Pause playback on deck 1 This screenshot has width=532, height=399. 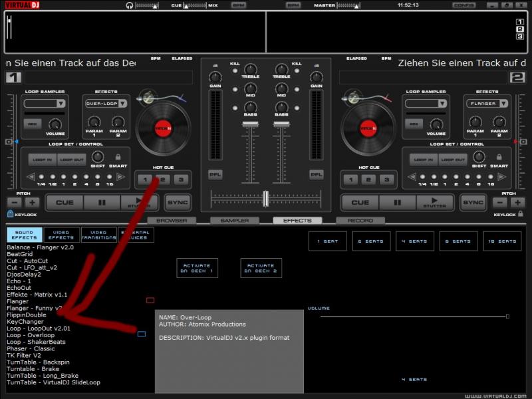click(x=102, y=203)
